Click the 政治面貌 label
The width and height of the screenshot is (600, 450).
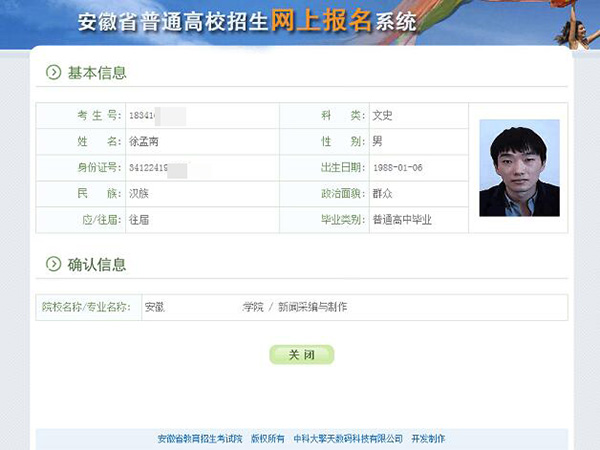point(343,193)
